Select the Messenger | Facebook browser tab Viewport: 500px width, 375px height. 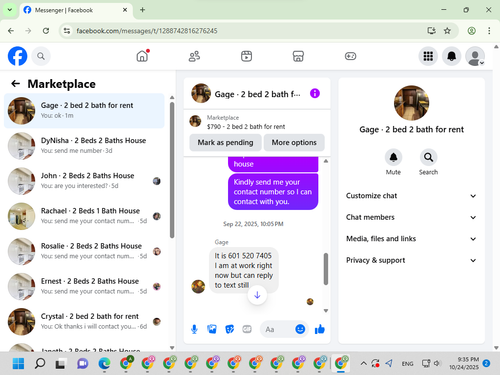[x=75, y=10]
